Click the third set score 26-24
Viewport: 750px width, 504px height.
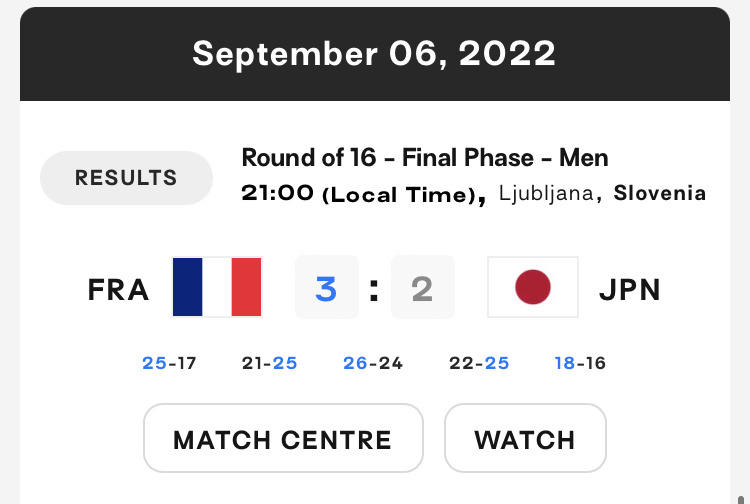coord(373,363)
